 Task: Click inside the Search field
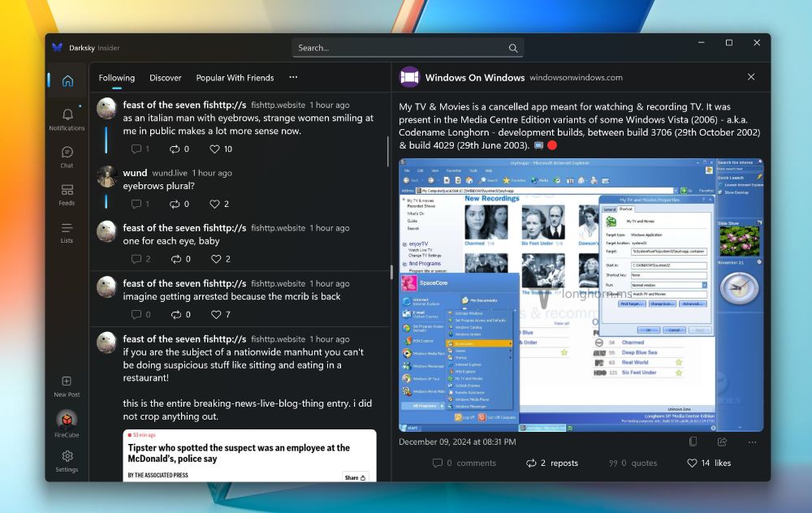point(408,48)
